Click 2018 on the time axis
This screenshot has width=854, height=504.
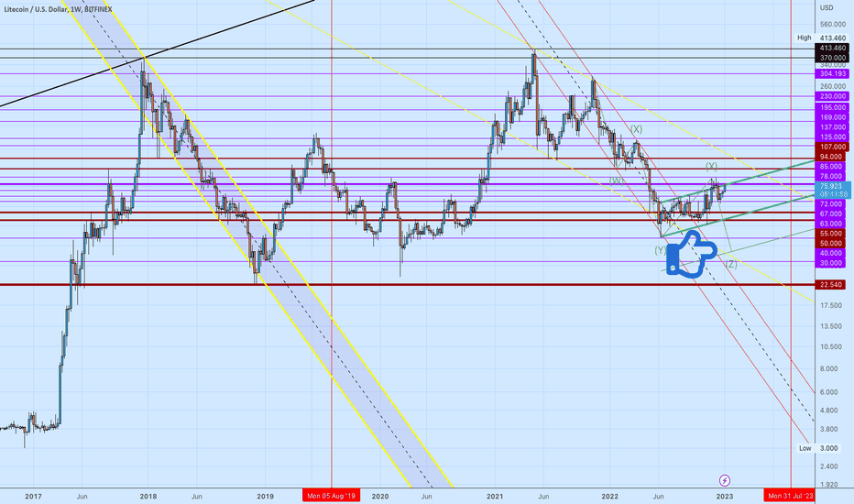click(148, 497)
